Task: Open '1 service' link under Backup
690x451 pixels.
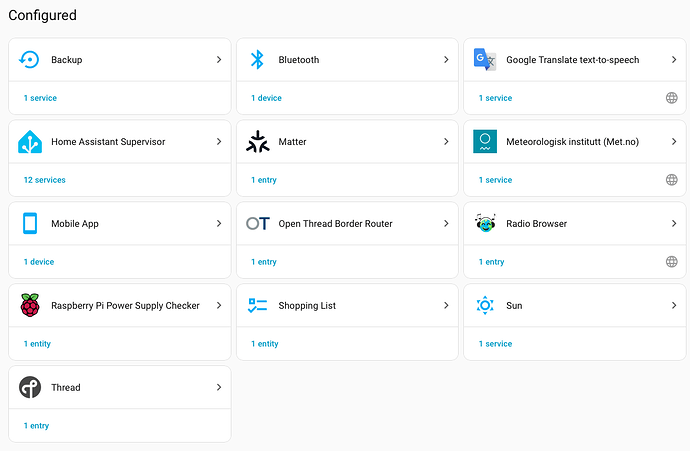Action: click(x=40, y=98)
